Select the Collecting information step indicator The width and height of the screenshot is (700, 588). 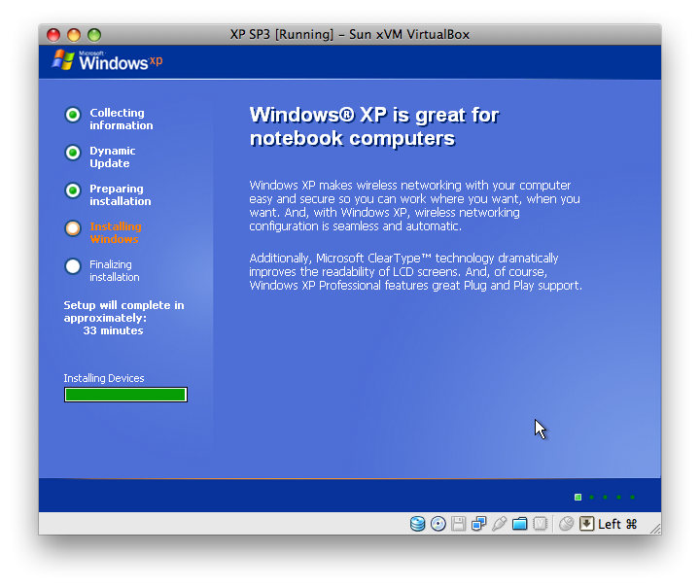[73, 115]
